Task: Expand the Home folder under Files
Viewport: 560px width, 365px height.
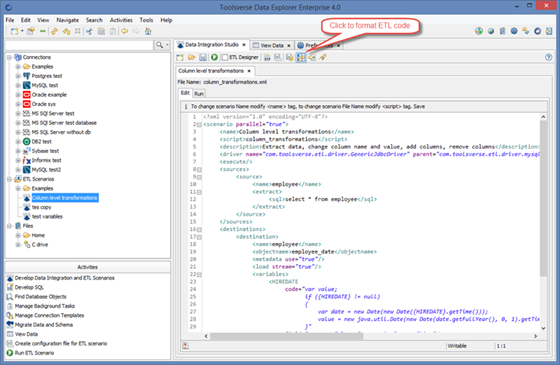Action: [18, 235]
